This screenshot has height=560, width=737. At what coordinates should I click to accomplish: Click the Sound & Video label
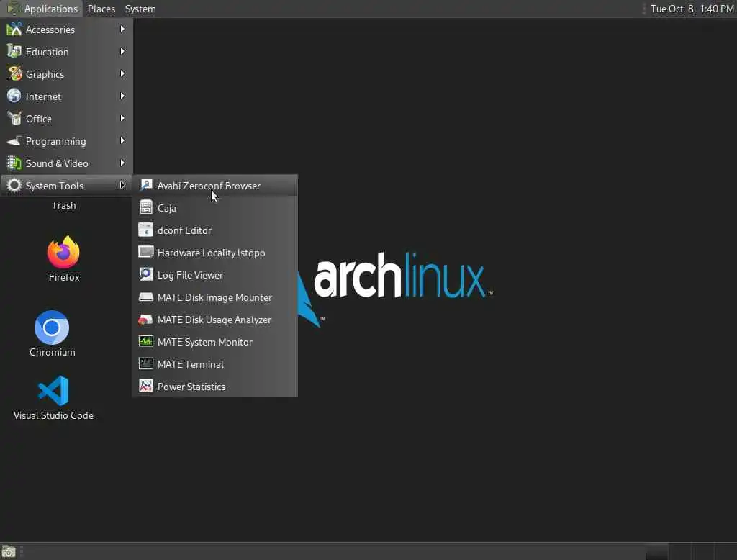(57, 163)
